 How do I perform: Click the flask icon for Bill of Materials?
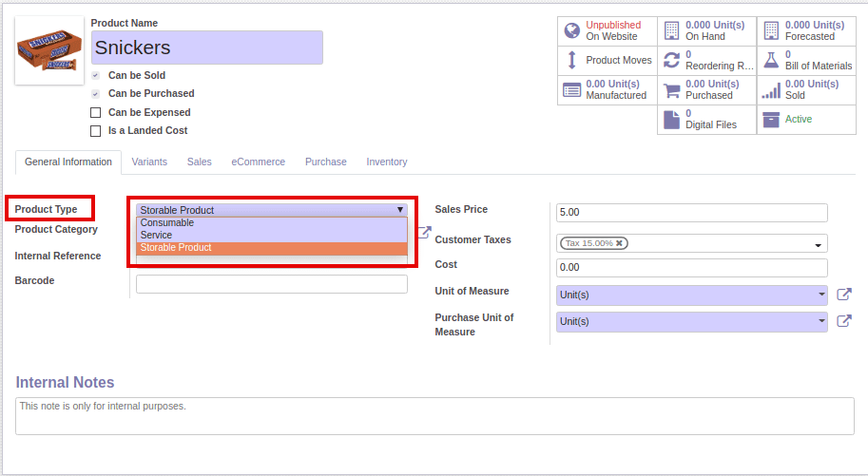pos(771,60)
